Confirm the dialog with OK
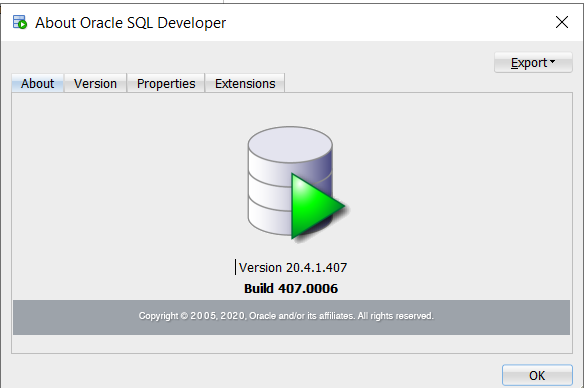The image size is (587, 388). [537, 375]
